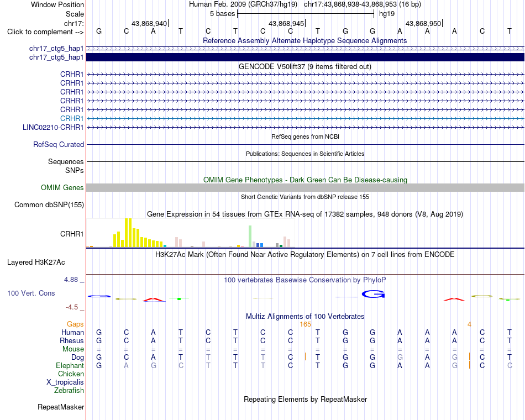Image resolution: width=525 pixels, height=420 pixels.
Task: Click the orange Gaps row label
Action: pyautogui.click(x=75, y=324)
